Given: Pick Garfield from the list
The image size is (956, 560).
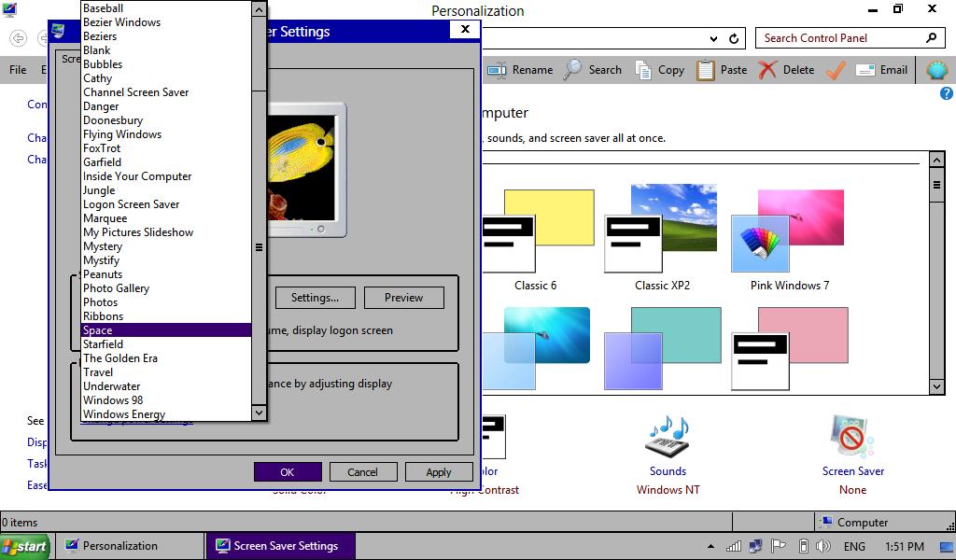Looking at the screenshot, I should 166,162.
